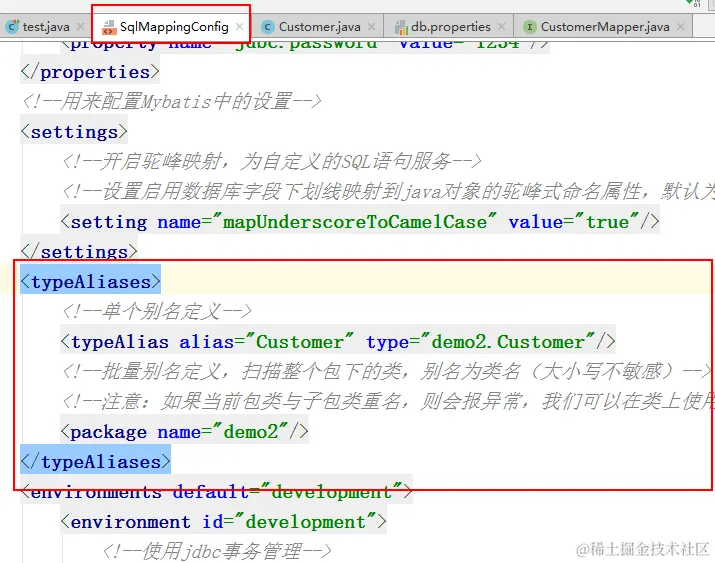Close the SqlMappingConfig tab
The image size is (715, 563).
tap(239, 27)
